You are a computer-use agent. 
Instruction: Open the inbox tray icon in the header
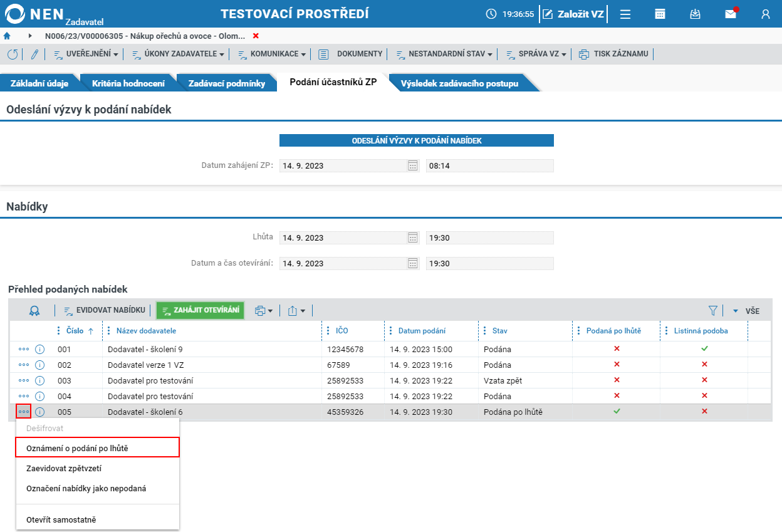point(695,14)
